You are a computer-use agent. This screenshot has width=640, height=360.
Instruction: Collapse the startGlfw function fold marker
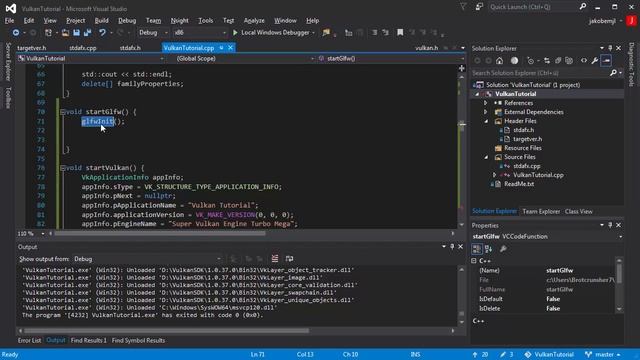[63, 112]
